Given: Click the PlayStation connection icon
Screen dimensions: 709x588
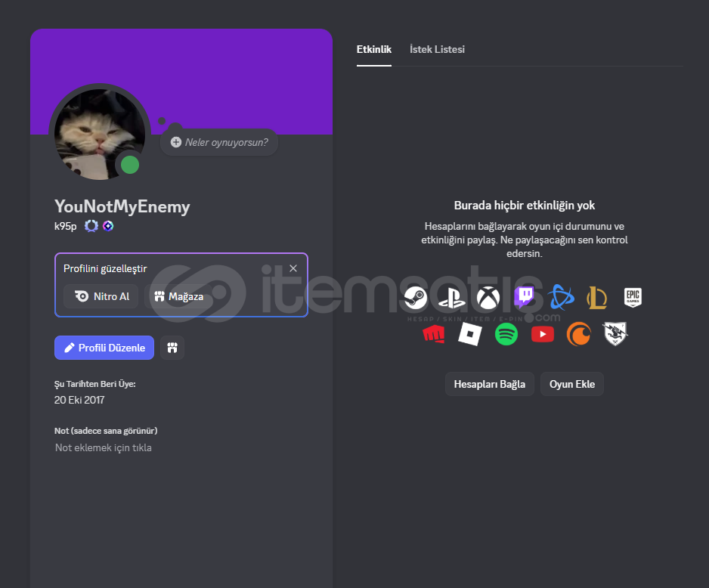Looking at the screenshot, I should pos(452,298).
